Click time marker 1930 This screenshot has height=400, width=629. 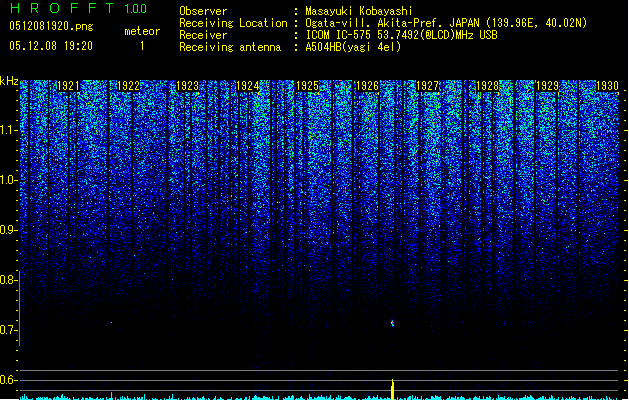click(607, 86)
